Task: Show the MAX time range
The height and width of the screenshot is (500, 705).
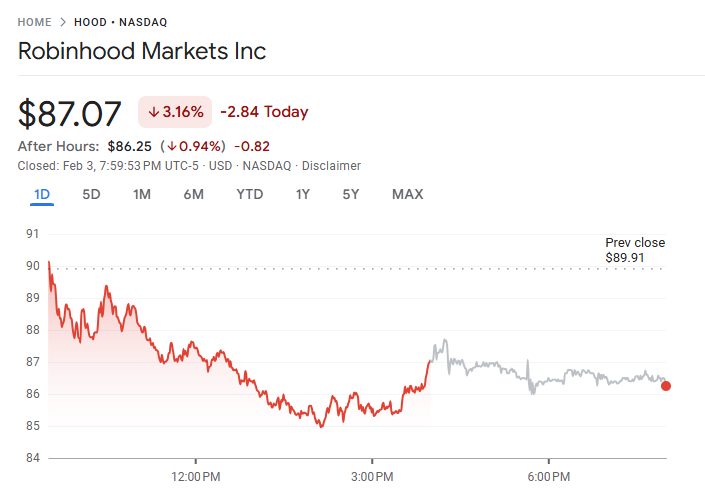Action: point(407,194)
